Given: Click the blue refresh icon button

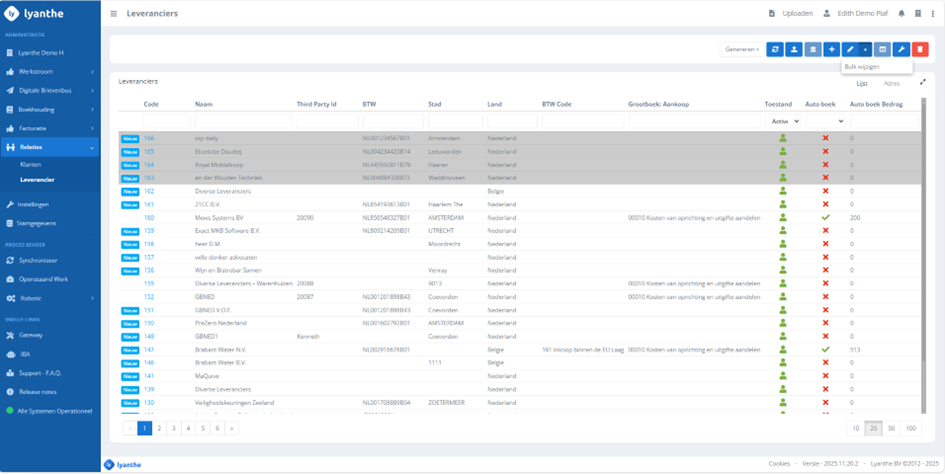Looking at the screenshot, I should (775, 49).
